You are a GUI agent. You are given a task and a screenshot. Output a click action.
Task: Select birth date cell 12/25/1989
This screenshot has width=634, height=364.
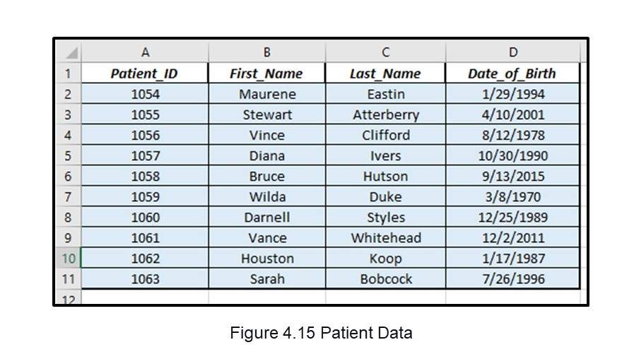pyautogui.click(x=512, y=218)
